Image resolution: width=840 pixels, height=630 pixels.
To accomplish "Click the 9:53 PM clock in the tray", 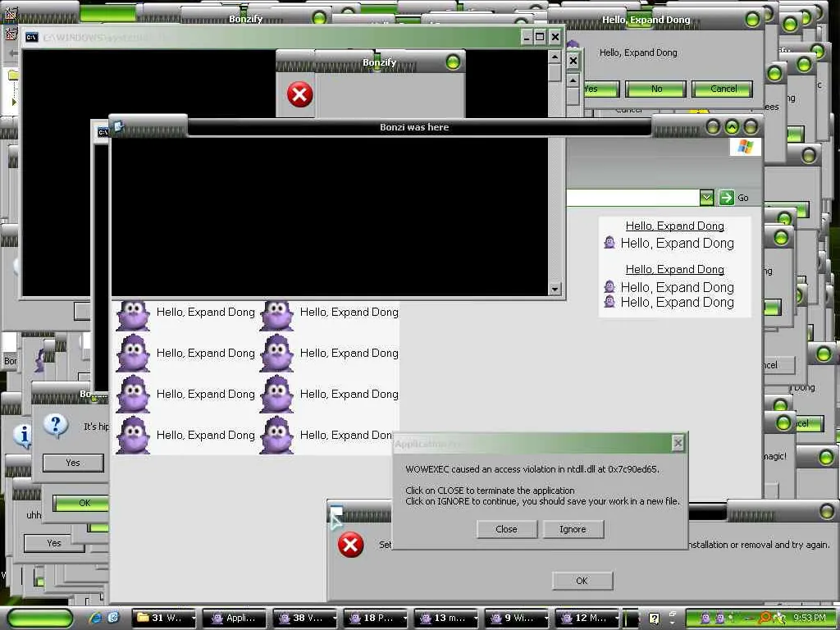I will coord(810,618).
